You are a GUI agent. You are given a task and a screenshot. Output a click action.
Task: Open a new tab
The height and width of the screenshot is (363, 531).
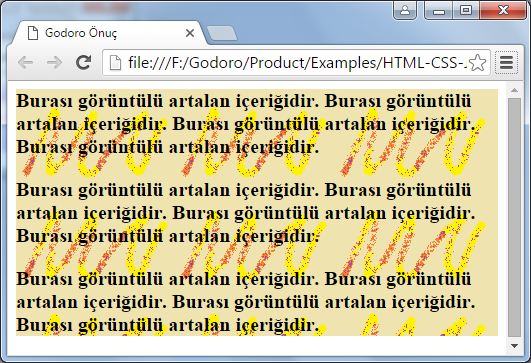coord(222,34)
